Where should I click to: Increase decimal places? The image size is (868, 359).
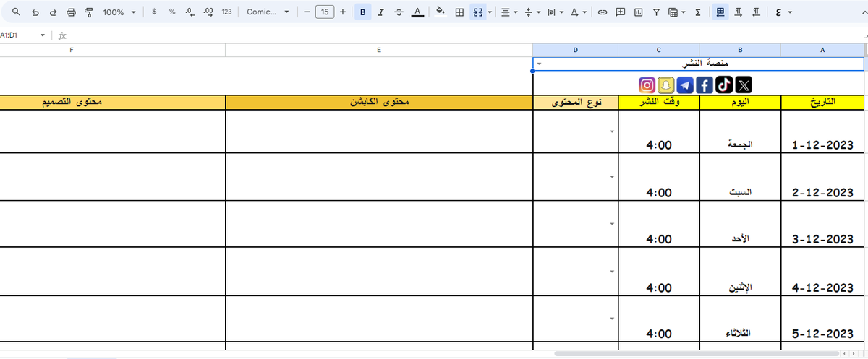208,12
